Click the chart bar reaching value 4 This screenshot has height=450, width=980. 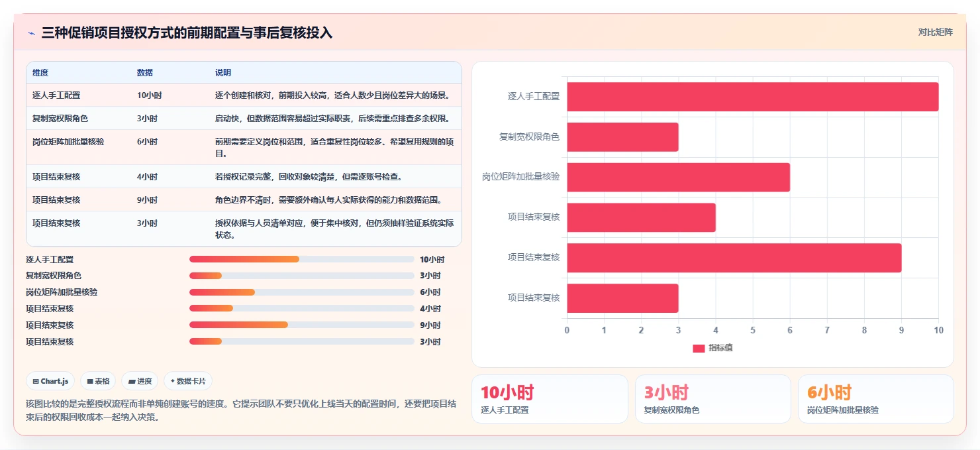coord(641,217)
